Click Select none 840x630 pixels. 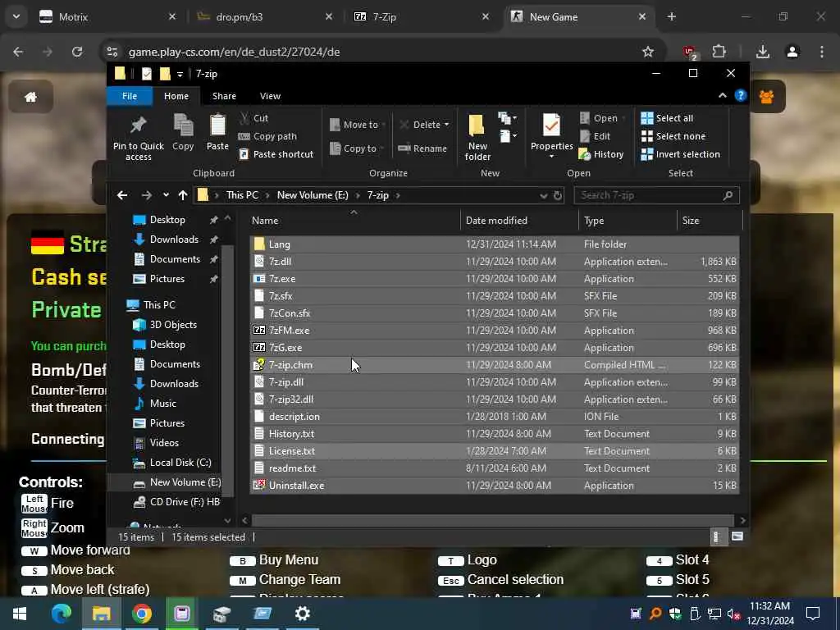pos(673,136)
